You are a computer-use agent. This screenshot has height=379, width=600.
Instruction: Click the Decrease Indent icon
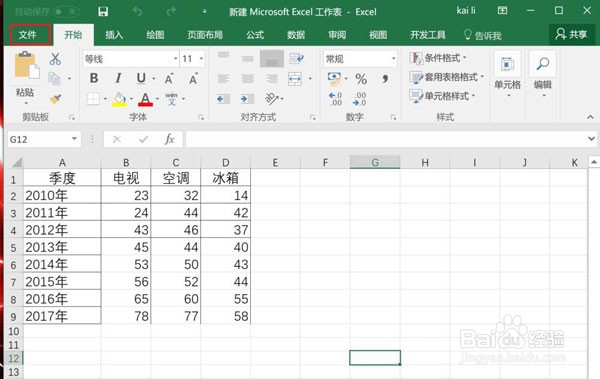[x=223, y=99]
